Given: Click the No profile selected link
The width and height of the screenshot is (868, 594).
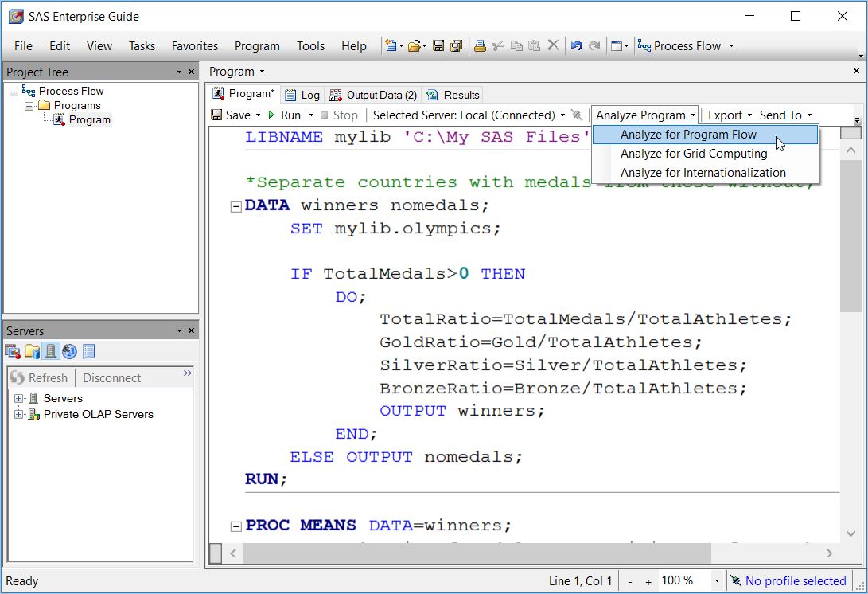Looking at the screenshot, I should tap(795, 580).
